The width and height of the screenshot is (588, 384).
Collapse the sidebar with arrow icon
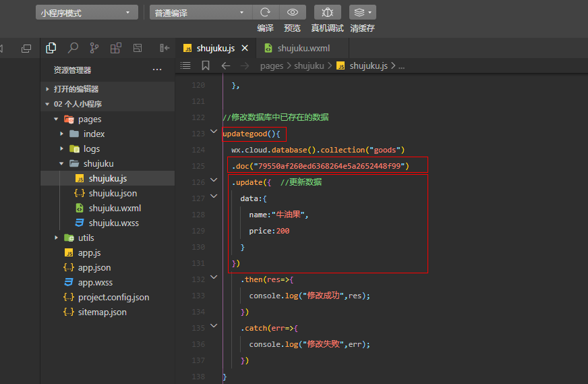coord(165,48)
